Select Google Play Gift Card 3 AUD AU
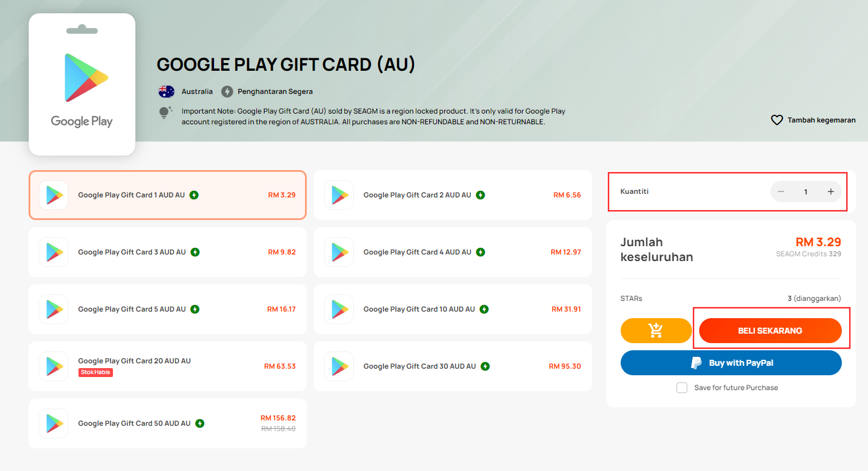Image resolution: width=868 pixels, height=471 pixels. pos(168,252)
